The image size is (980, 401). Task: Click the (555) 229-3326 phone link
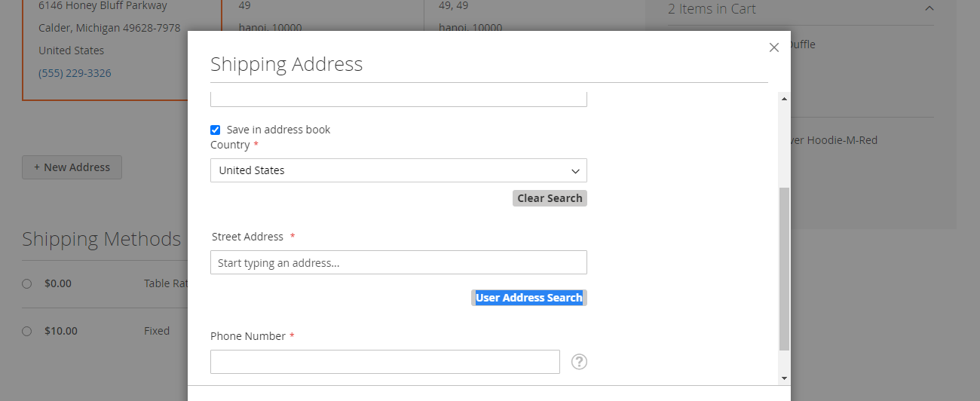tap(75, 73)
